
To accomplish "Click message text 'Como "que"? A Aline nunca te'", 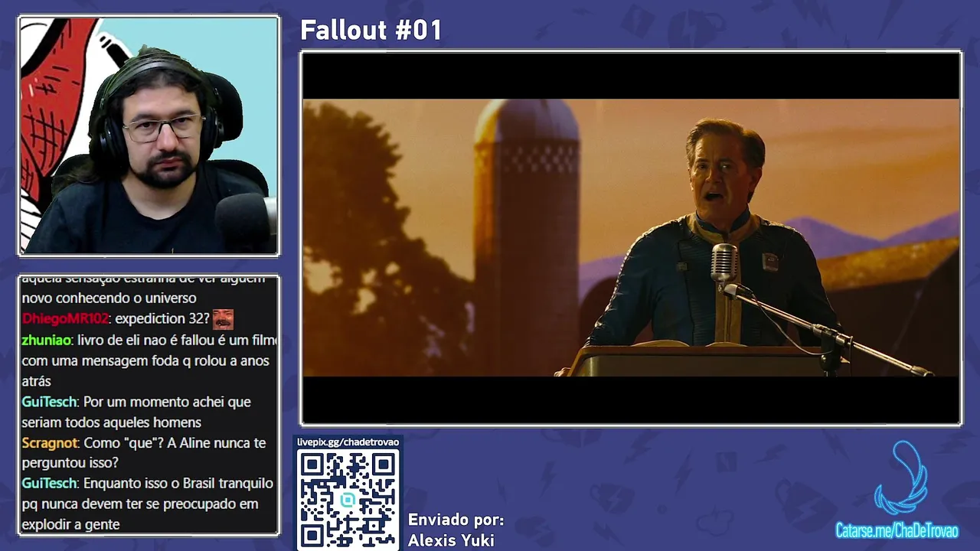I will [x=175, y=443].
